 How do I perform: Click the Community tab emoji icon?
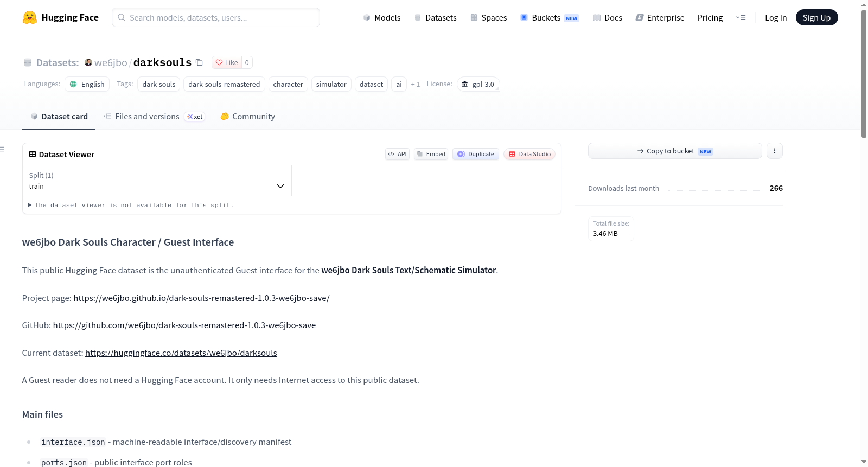coord(225,116)
